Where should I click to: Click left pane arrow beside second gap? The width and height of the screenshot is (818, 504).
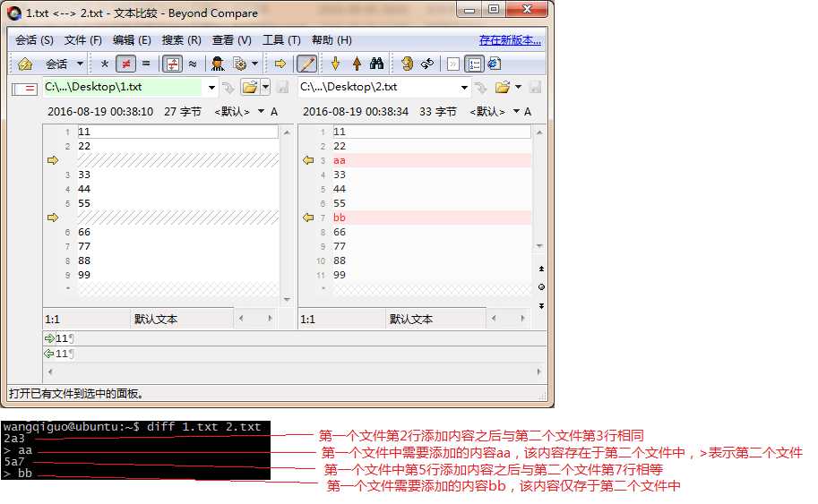(x=53, y=218)
